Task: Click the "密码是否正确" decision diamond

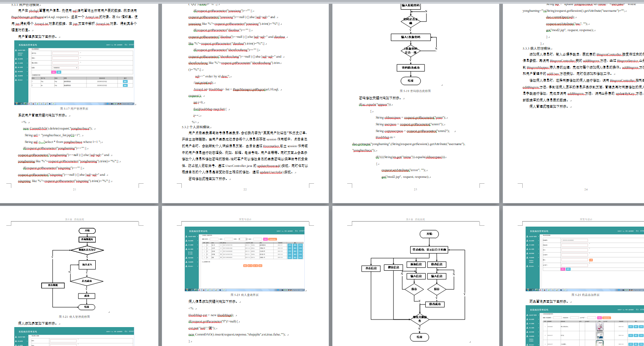Action: [411, 21]
